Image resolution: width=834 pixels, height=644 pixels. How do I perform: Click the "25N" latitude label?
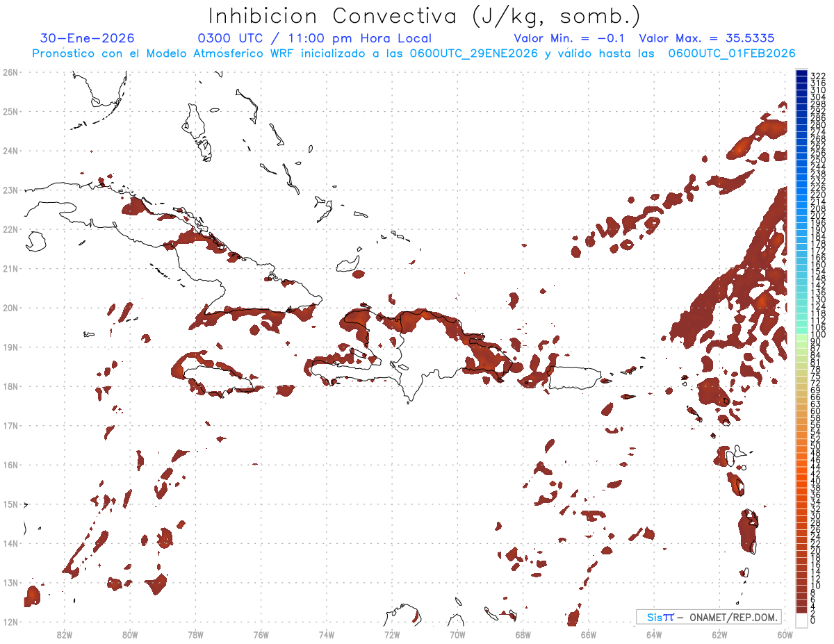click(10, 111)
